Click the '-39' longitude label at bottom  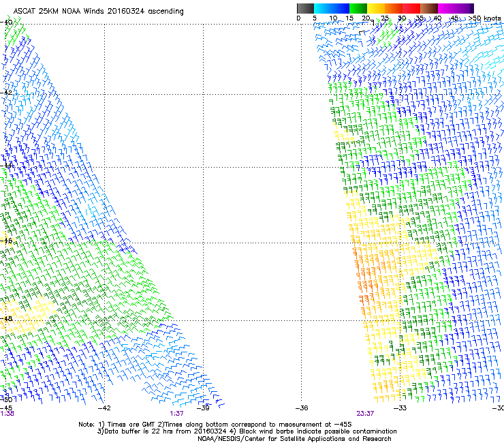(203, 408)
